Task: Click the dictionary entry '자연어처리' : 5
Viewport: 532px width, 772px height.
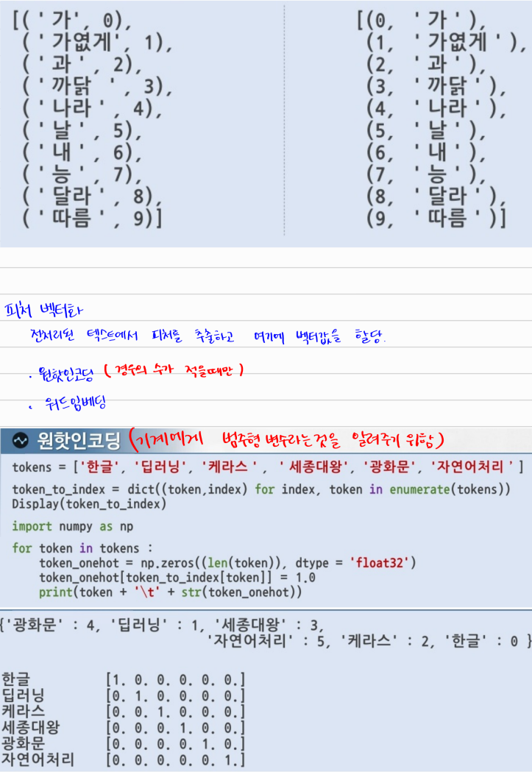Action: click(x=265, y=641)
